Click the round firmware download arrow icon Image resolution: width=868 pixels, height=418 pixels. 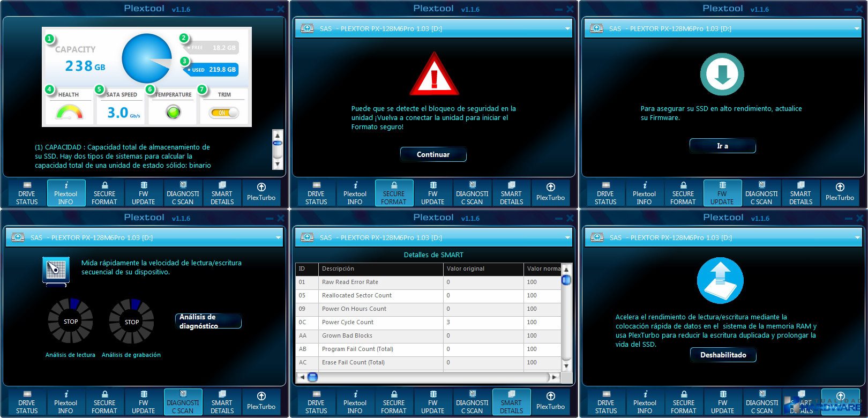722,74
